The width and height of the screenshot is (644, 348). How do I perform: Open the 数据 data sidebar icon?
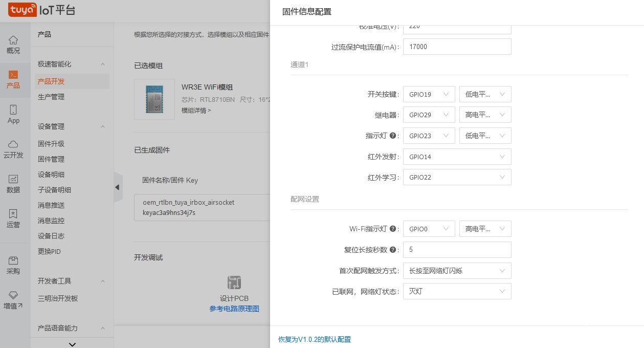(x=13, y=184)
